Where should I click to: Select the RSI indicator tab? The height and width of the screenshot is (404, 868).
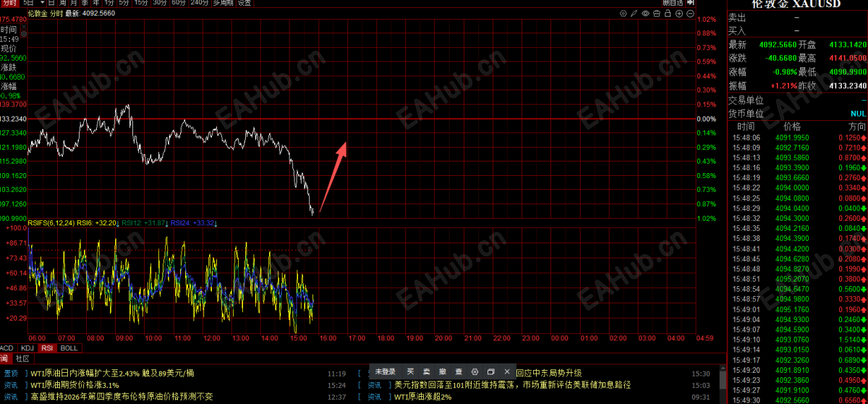tap(47, 348)
